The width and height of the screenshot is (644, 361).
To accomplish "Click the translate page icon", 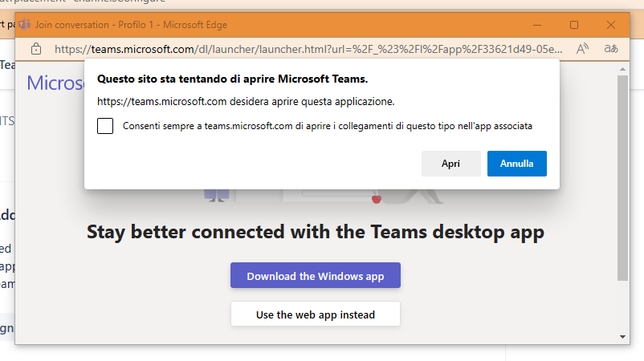I will point(611,49).
